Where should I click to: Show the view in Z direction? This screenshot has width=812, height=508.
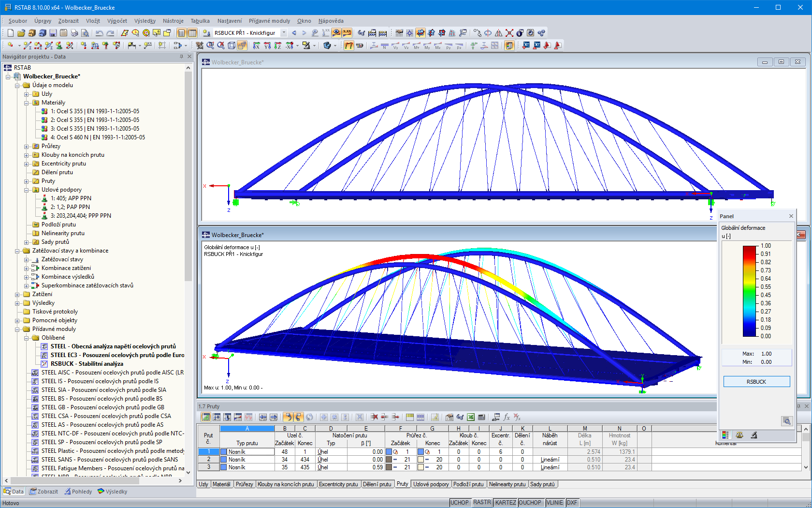point(277,45)
